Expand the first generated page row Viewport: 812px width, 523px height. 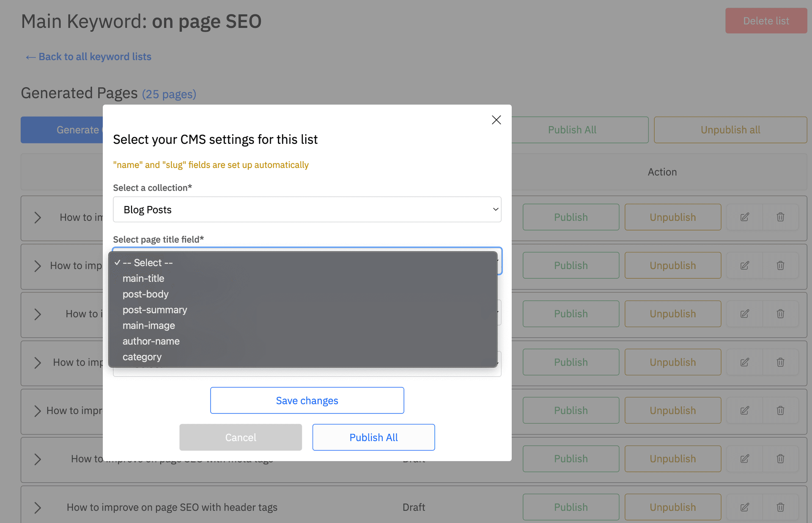pyautogui.click(x=37, y=217)
